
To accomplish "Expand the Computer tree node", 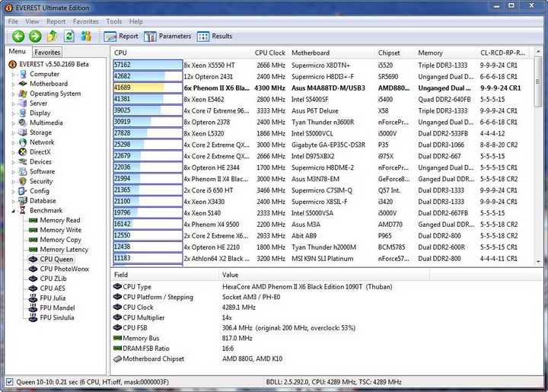I will [13, 75].
